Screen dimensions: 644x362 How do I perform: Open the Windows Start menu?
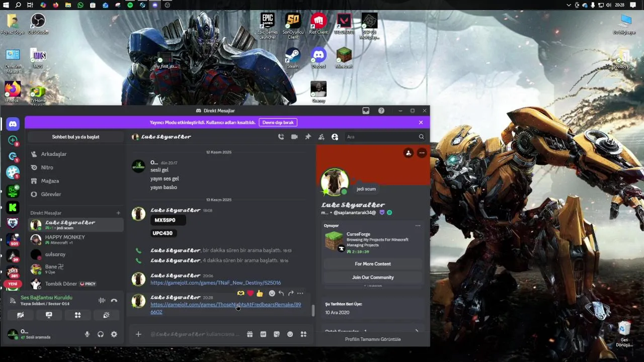[x=6, y=5]
